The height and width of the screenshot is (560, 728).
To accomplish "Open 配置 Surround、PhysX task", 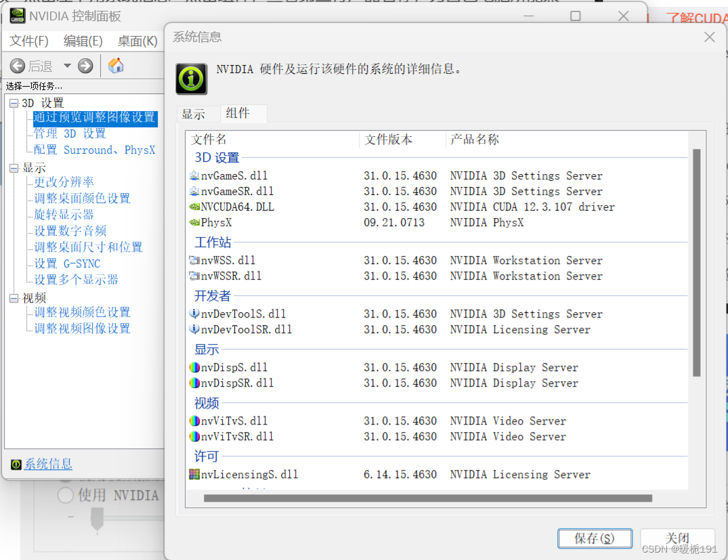I will pos(94,150).
